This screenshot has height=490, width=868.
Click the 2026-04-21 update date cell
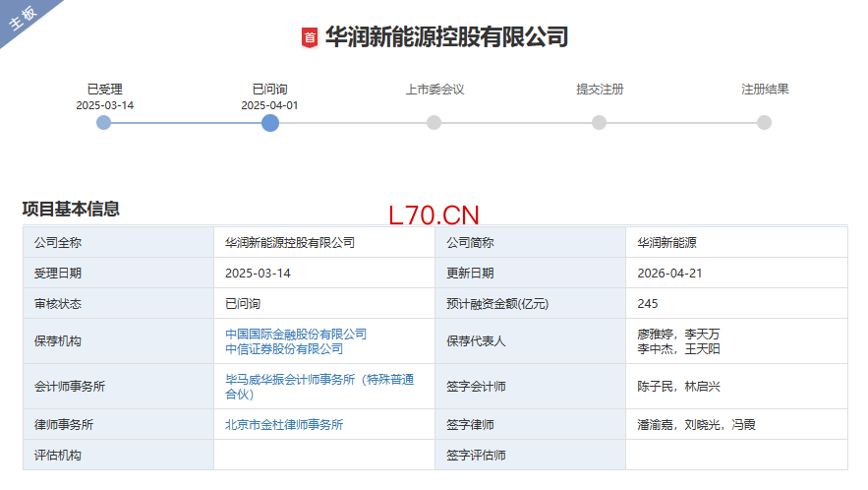pos(669,274)
